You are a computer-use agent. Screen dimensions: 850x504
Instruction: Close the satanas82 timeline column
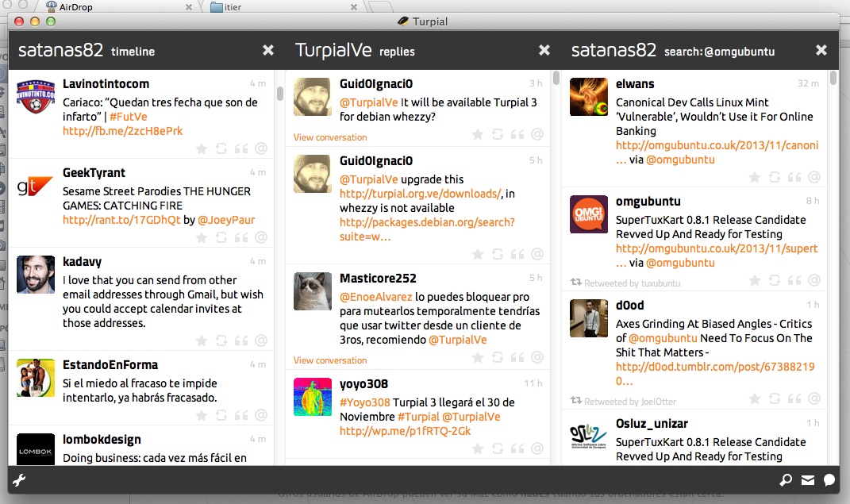point(268,50)
